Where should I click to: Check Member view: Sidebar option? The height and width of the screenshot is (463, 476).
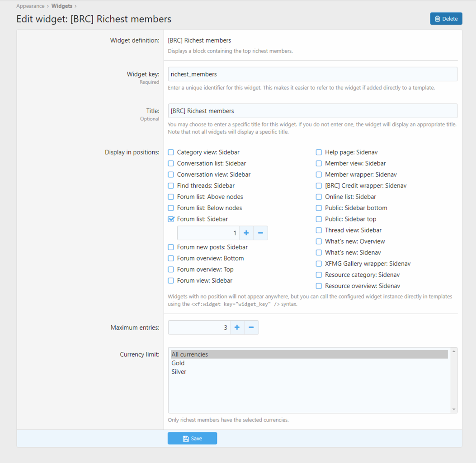(319, 163)
